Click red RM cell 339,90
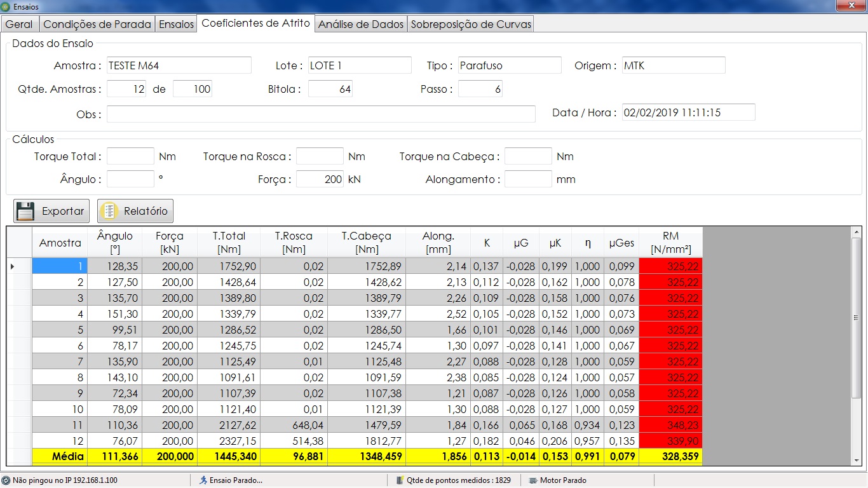Viewport: 868px width, 488px height. coord(671,441)
